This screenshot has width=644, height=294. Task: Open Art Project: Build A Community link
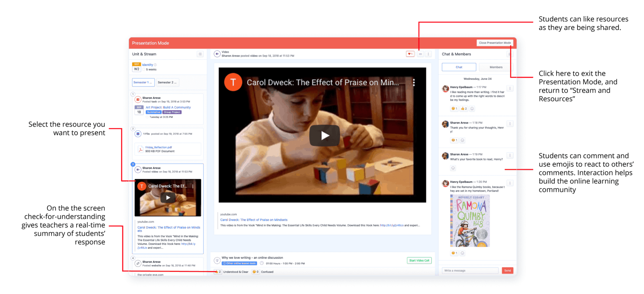168,107
